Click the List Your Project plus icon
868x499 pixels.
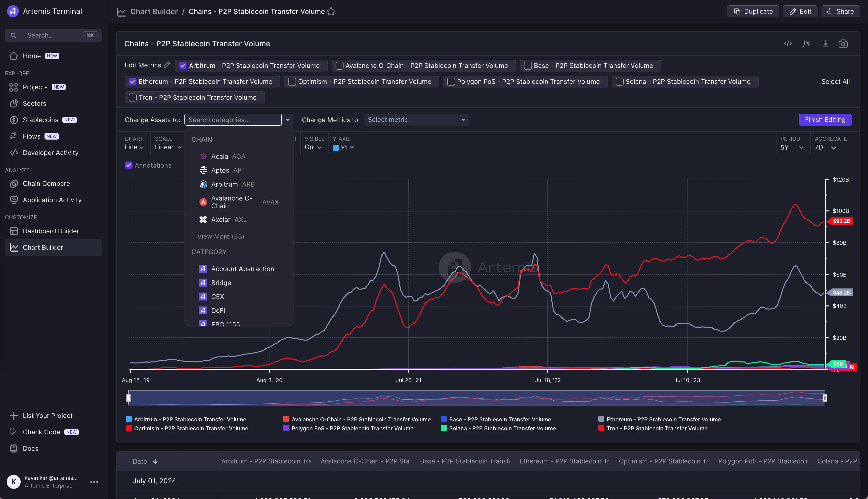(14, 416)
